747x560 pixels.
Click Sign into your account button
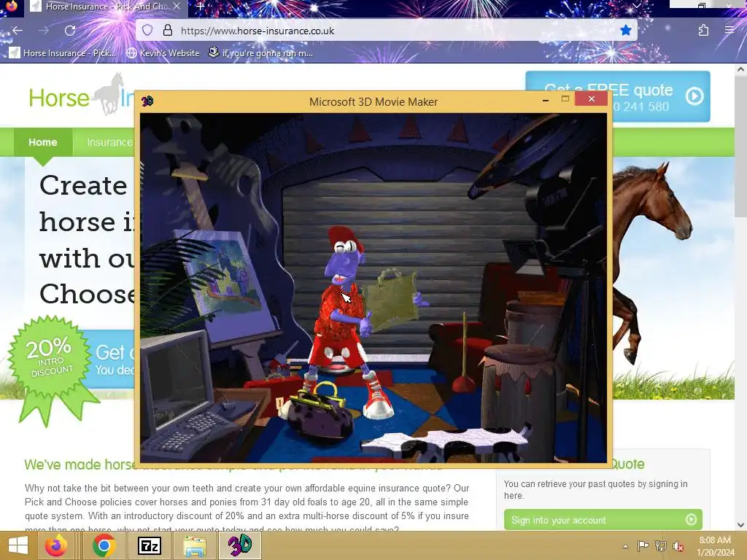click(603, 519)
